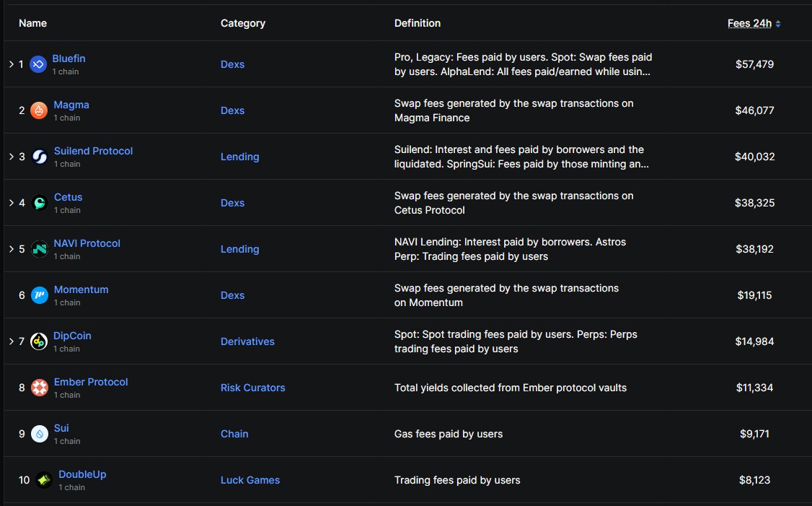Viewport: 812px width, 506px height.
Task: Click the Suilend Protocol logo icon
Action: [x=40, y=157]
